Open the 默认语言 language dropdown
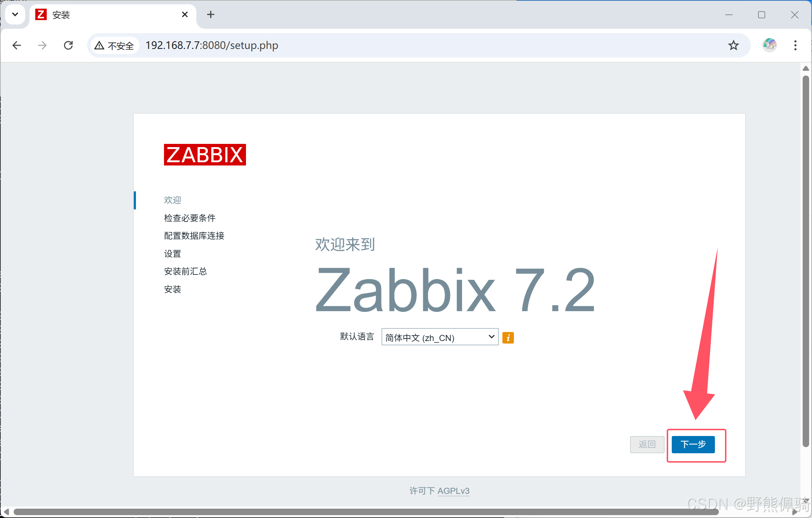 click(x=439, y=337)
